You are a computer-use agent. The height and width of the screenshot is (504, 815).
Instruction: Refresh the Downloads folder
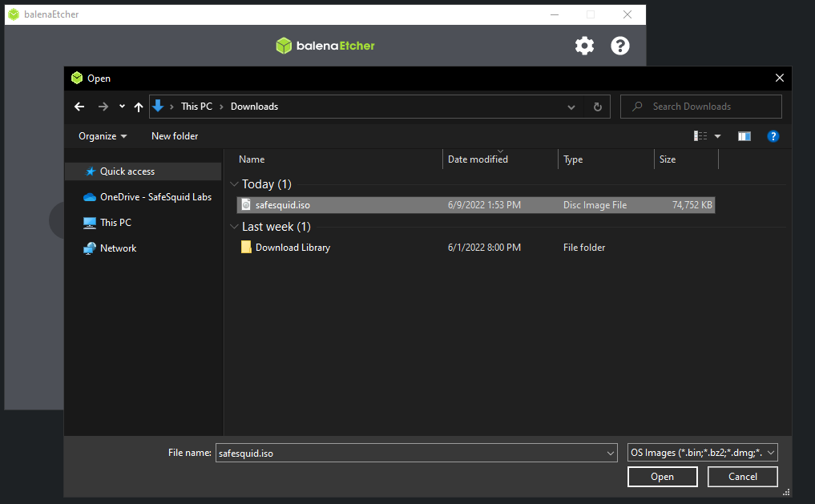(598, 107)
